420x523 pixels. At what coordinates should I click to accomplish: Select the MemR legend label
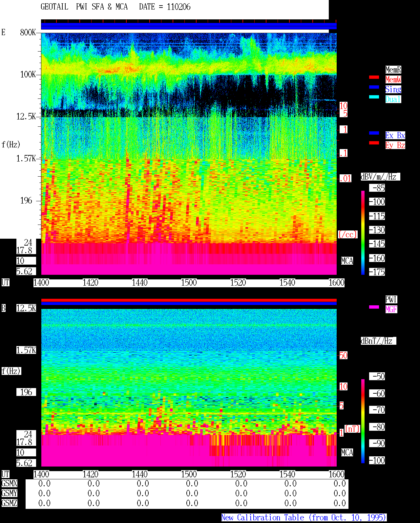pos(393,70)
